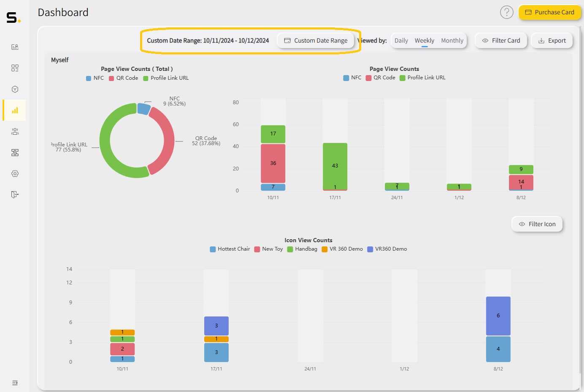This screenshot has width=584, height=392.
Task: Select the Weekly viewing option
Action: [424, 40]
